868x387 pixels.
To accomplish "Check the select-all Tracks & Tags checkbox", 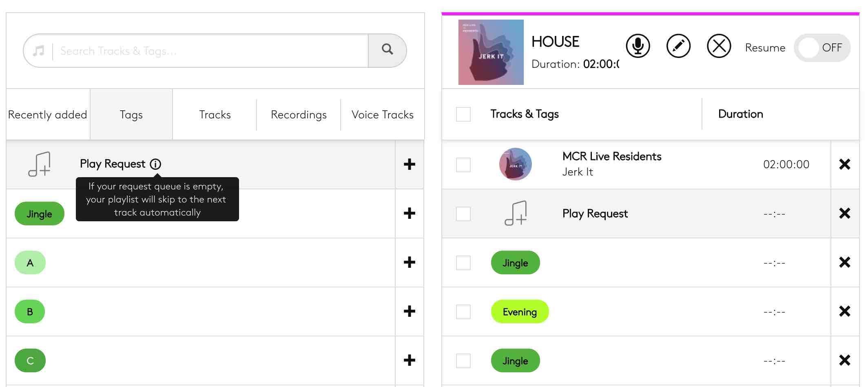I will click(x=463, y=114).
